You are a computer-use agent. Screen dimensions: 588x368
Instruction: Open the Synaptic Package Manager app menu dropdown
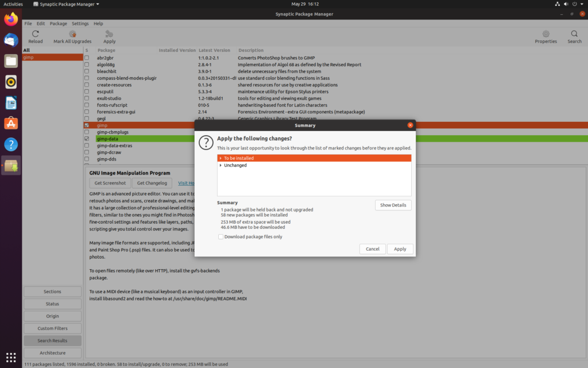(67, 4)
